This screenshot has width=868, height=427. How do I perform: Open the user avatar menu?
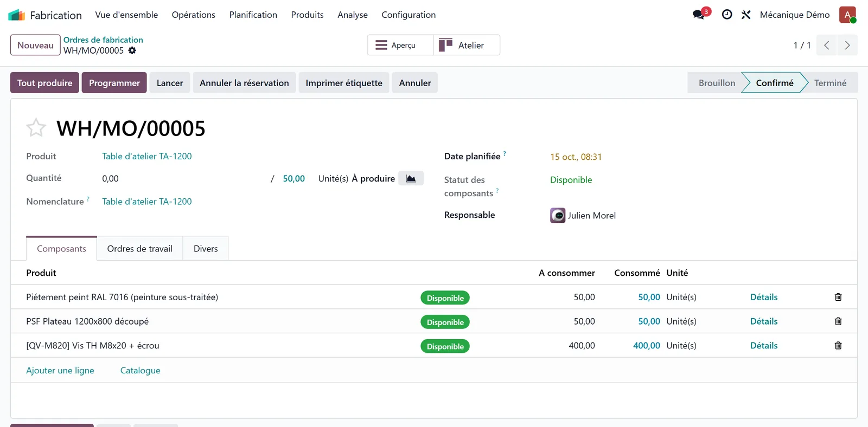click(x=847, y=15)
